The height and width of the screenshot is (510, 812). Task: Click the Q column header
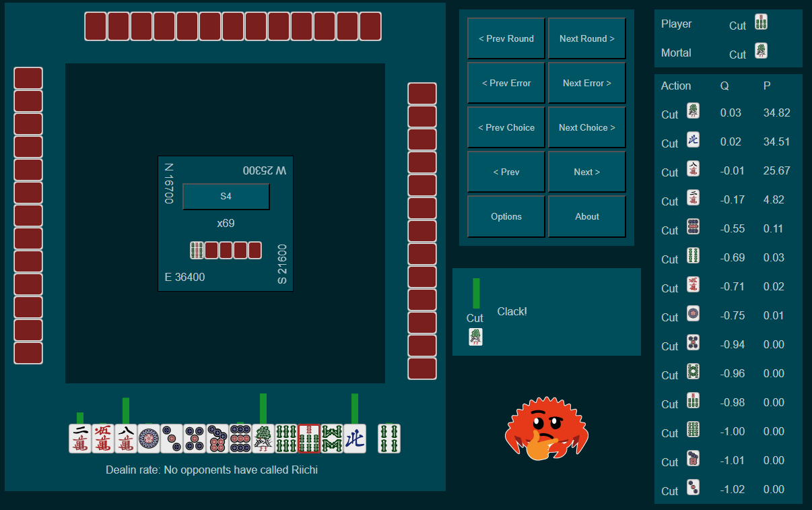pos(724,86)
